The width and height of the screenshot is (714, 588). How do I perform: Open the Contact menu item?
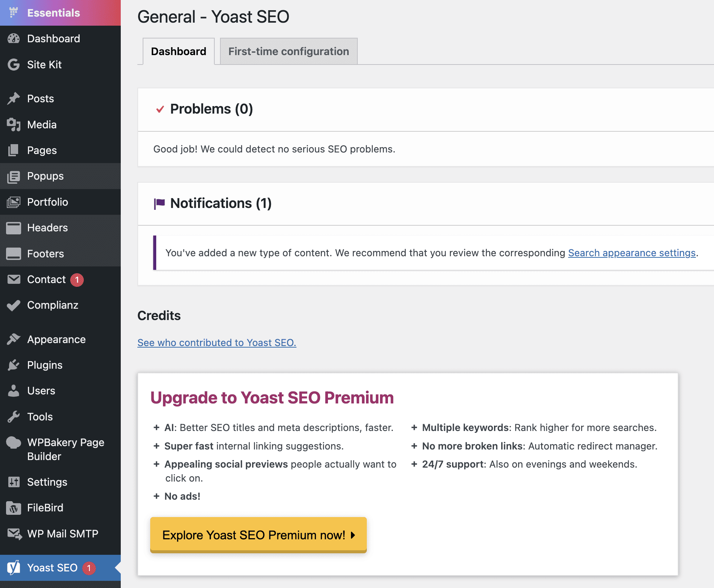coord(60,279)
